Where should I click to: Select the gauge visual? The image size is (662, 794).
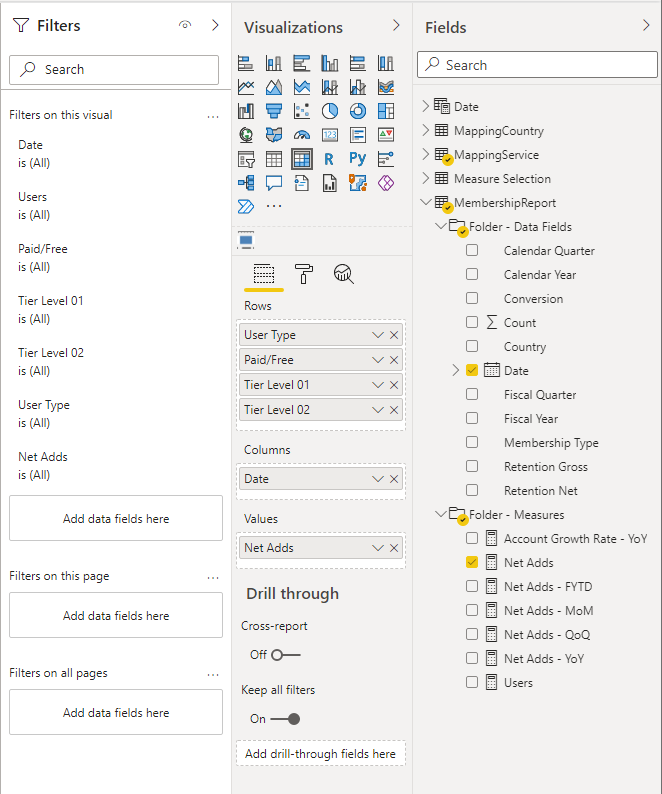[x=302, y=135]
